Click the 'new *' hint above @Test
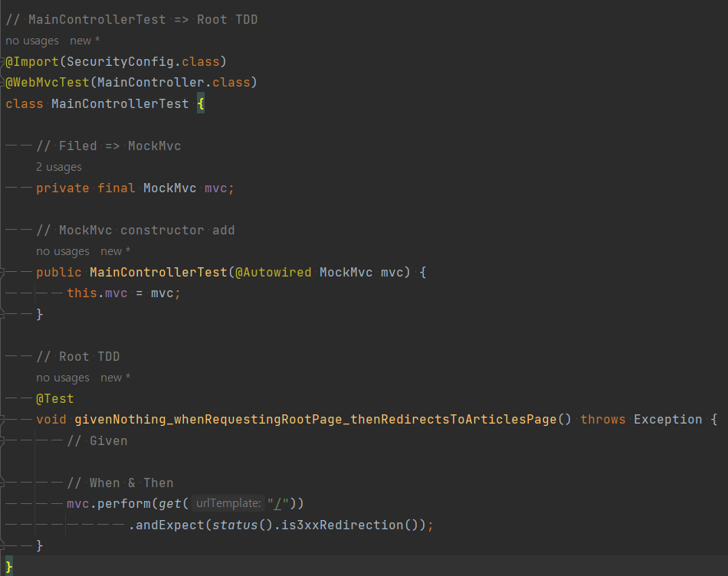Screen dimensions: 728x576 pyautogui.click(x=115, y=378)
